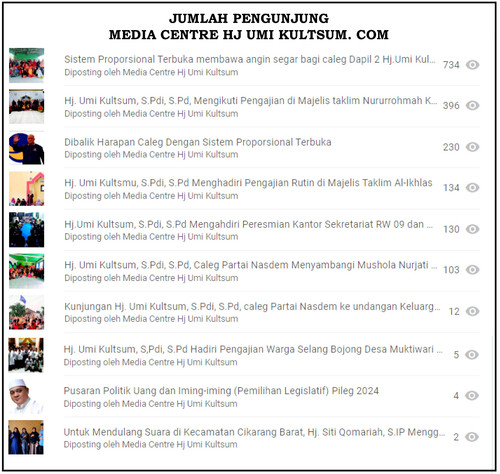Click the eye icon beside 230 views

(472, 147)
